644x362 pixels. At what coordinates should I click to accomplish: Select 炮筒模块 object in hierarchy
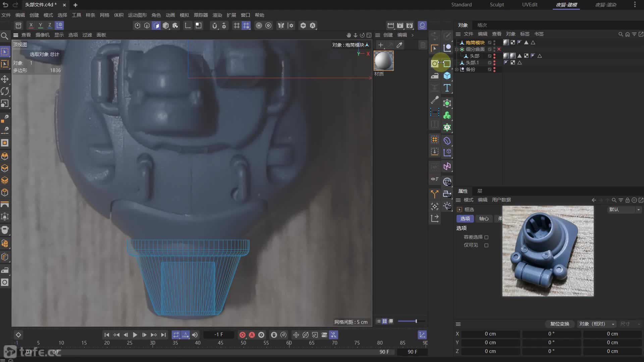475,43
